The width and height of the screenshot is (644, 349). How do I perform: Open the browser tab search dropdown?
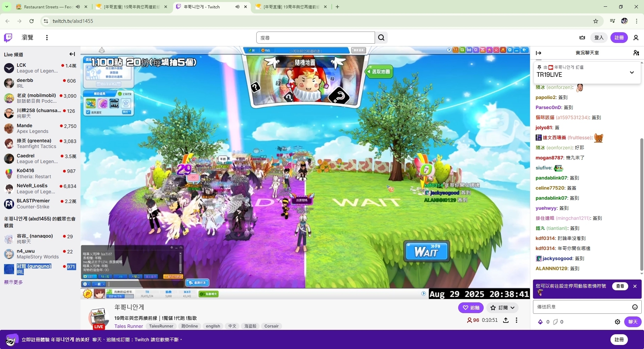click(x=6, y=7)
